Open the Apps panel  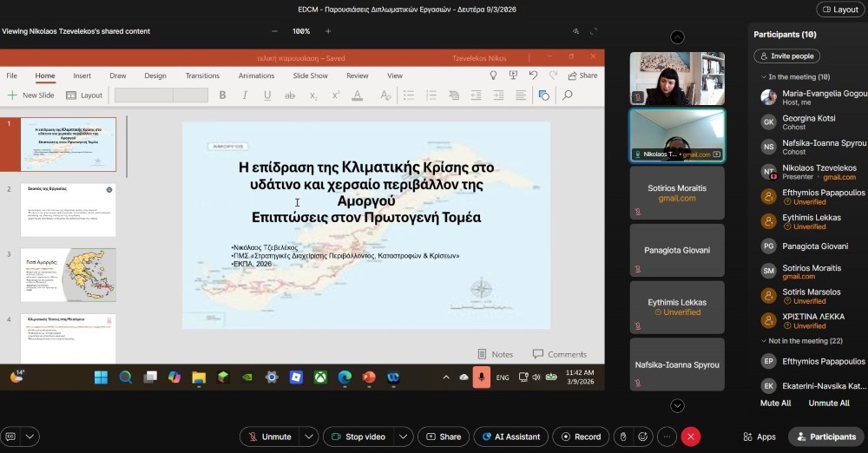[759, 437]
